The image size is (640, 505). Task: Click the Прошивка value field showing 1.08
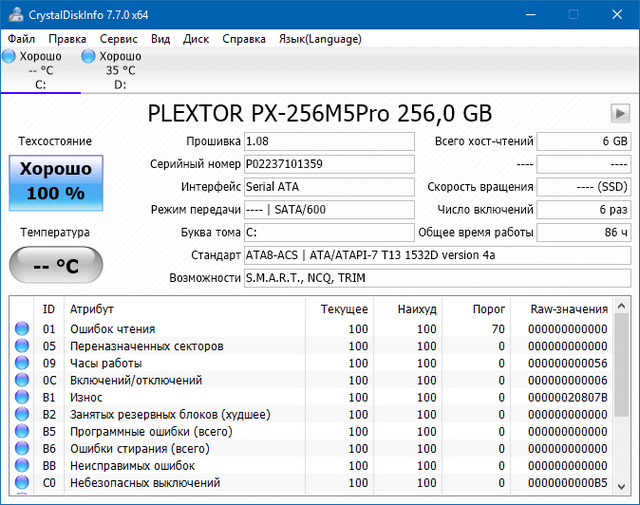coord(329,141)
